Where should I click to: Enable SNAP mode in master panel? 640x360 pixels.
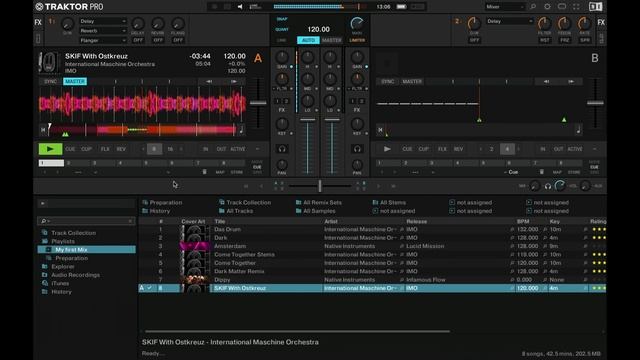click(282, 19)
